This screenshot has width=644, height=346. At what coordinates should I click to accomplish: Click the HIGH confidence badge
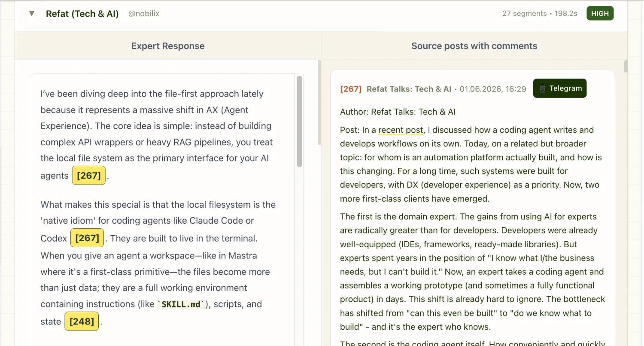[x=600, y=13]
